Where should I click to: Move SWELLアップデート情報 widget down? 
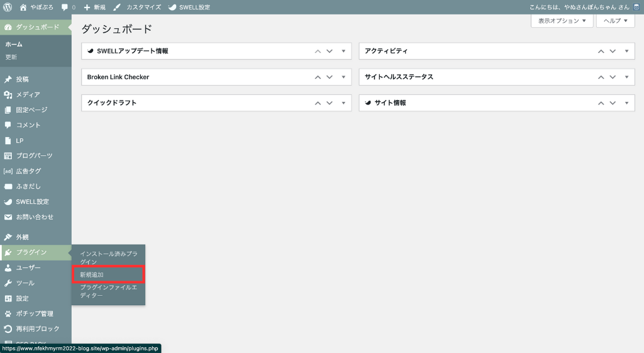click(330, 52)
